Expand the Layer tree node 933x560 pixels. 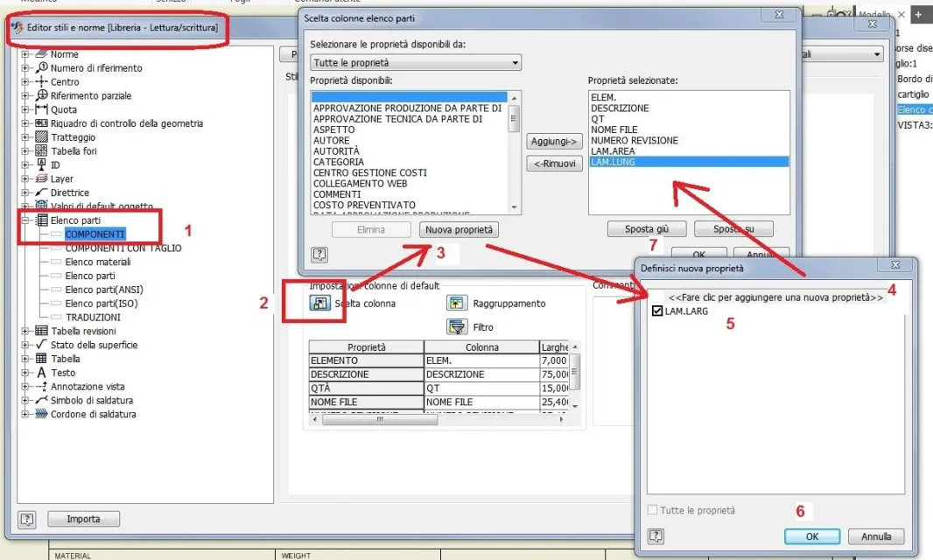click(x=25, y=178)
